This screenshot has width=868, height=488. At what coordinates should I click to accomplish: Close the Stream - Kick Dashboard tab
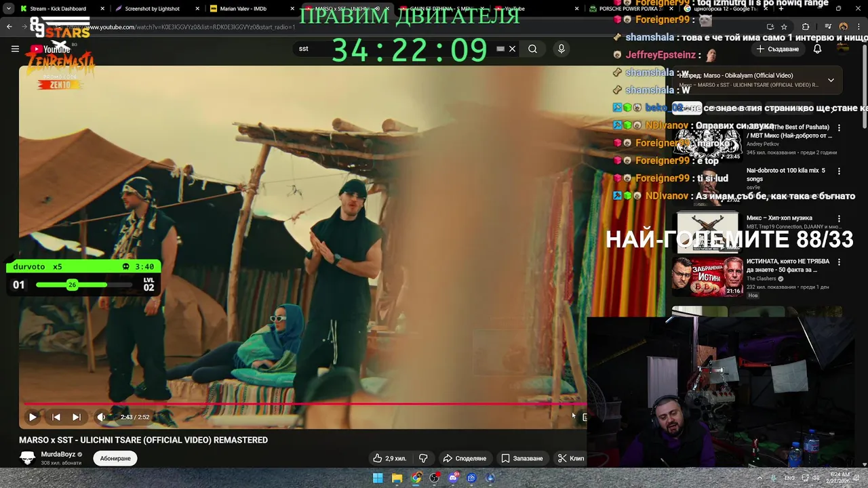tap(103, 9)
